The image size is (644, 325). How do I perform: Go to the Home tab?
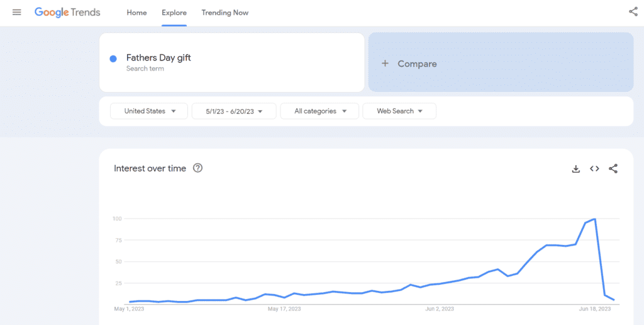tap(136, 13)
